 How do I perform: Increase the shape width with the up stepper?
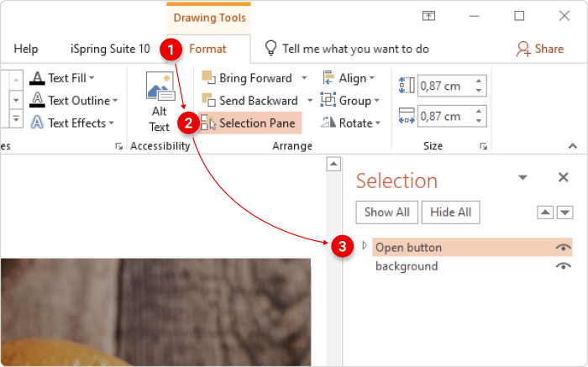[479, 112]
